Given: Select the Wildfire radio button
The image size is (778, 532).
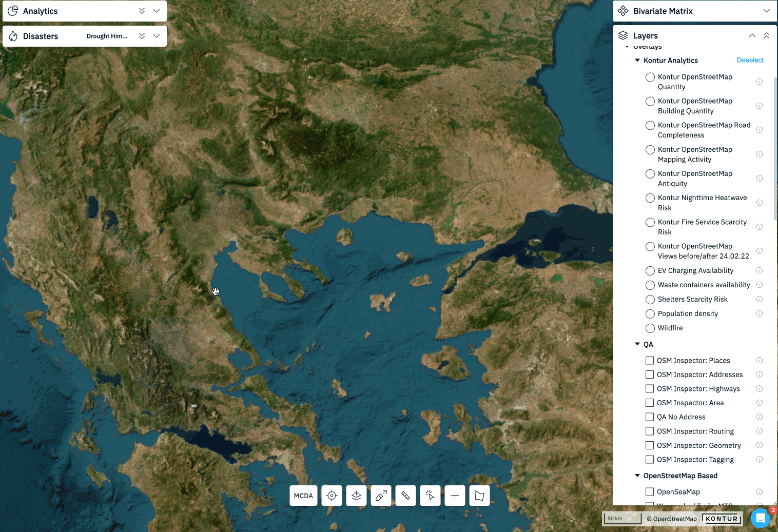Looking at the screenshot, I should coord(650,328).
